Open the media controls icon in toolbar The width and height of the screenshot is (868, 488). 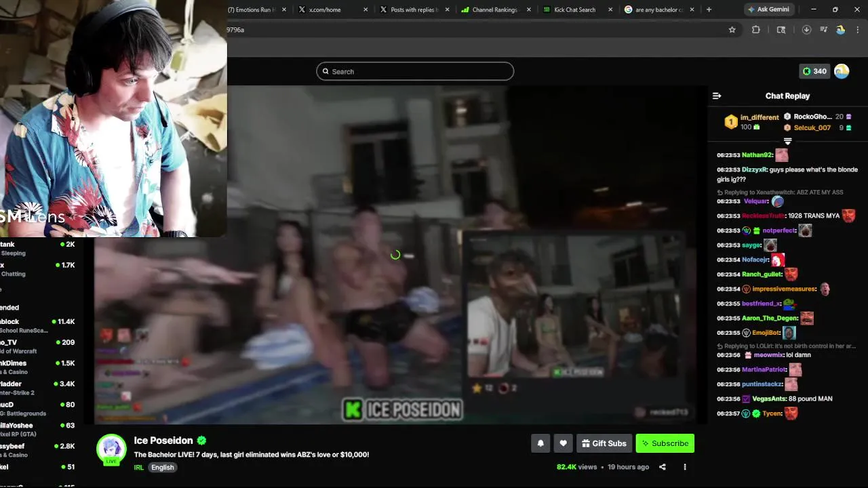click(x=824, y=30)
